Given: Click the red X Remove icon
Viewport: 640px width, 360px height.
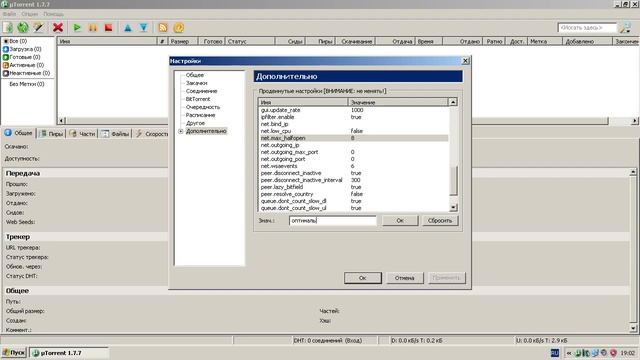Looking at the screenshot, I should [58, 27].
